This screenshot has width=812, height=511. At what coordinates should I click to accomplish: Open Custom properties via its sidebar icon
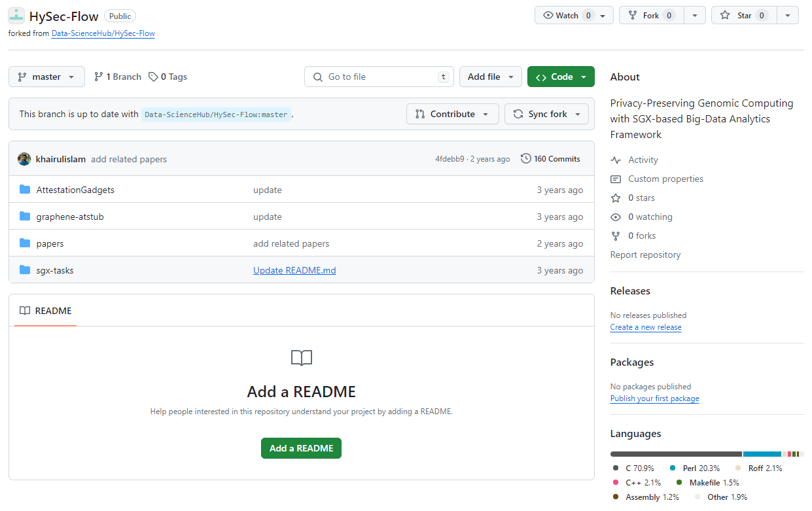click(x=616, y=179)
